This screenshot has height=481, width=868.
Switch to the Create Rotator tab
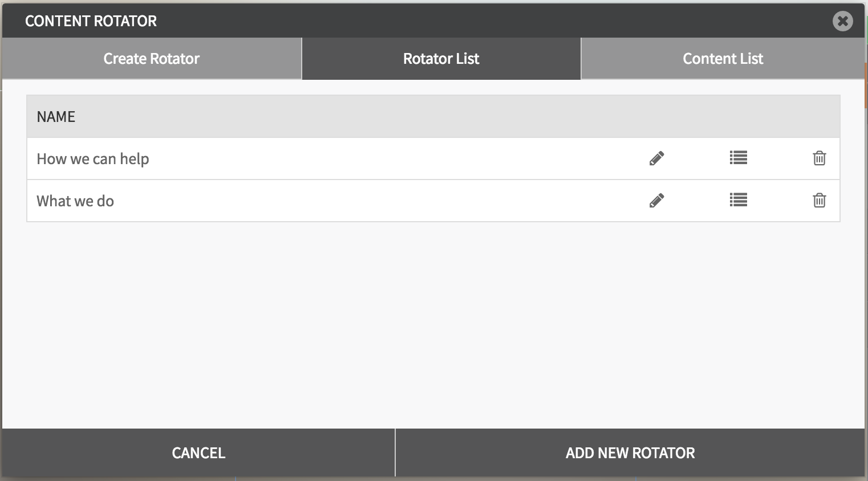tap(152, 59)
